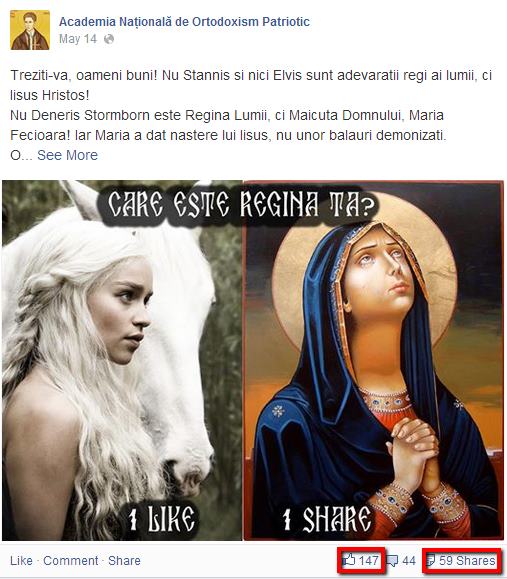Click the white-haired woman side of image
Viewport: 507px width, 579px height.
(x=122, y=360)
